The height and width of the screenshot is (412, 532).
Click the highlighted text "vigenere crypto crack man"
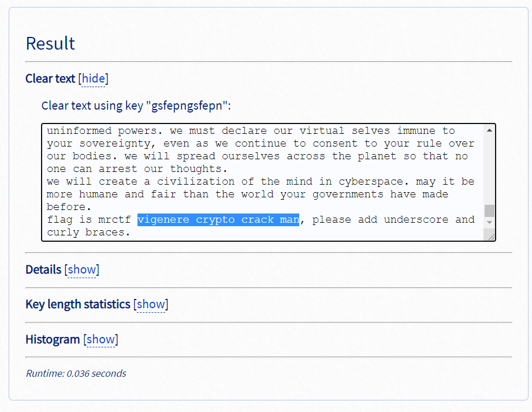pos(218,219)
